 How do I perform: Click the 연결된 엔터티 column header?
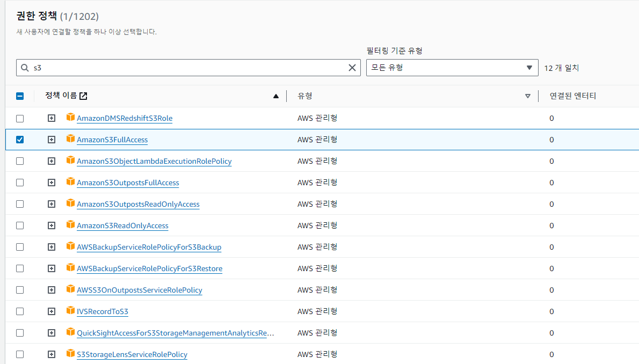pos(572,96)
